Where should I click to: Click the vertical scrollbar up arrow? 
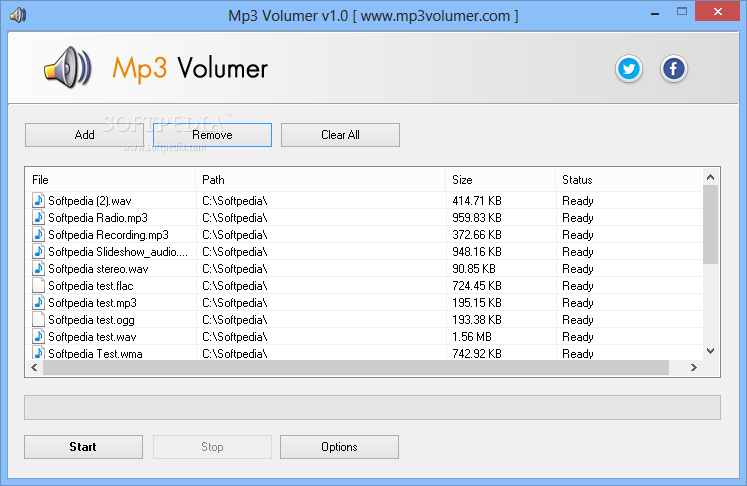pos(710,177)
